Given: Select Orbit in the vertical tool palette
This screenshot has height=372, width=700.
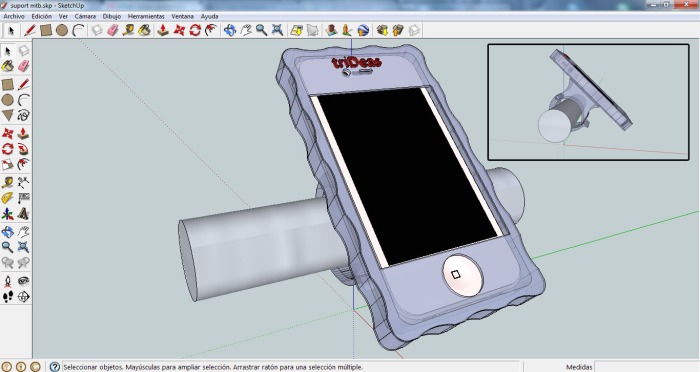Looking at the screenshot, I should click(8, 231).
